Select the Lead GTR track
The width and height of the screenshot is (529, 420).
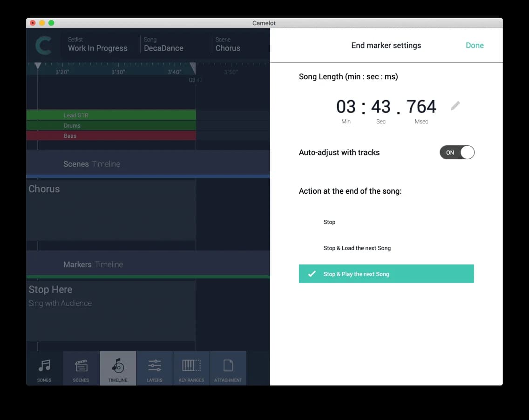[x=111, y=115]
